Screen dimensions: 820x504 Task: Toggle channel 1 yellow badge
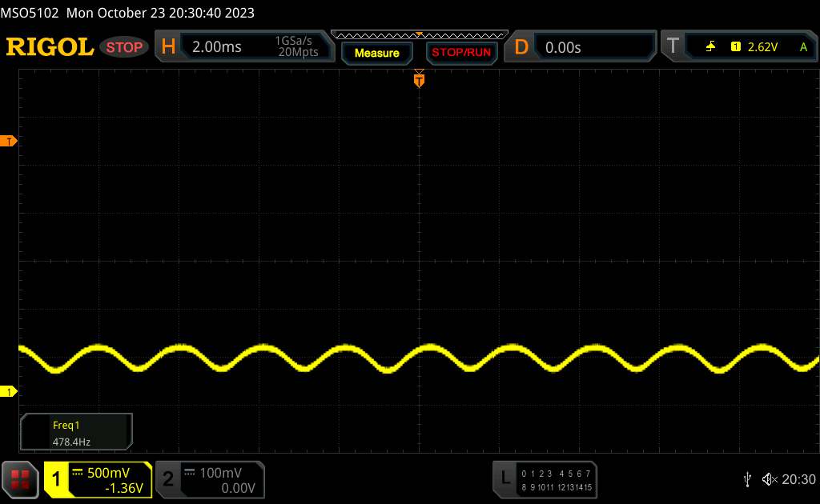[56, 479]
